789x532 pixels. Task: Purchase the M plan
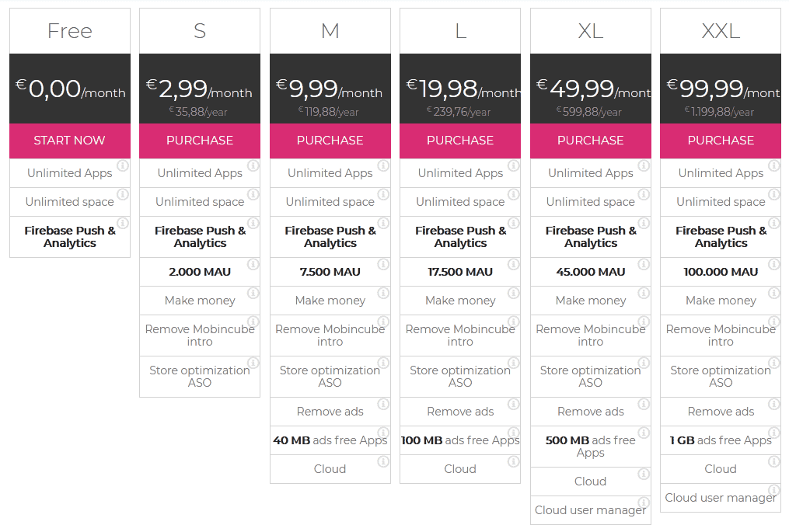[x=330, y=141]
